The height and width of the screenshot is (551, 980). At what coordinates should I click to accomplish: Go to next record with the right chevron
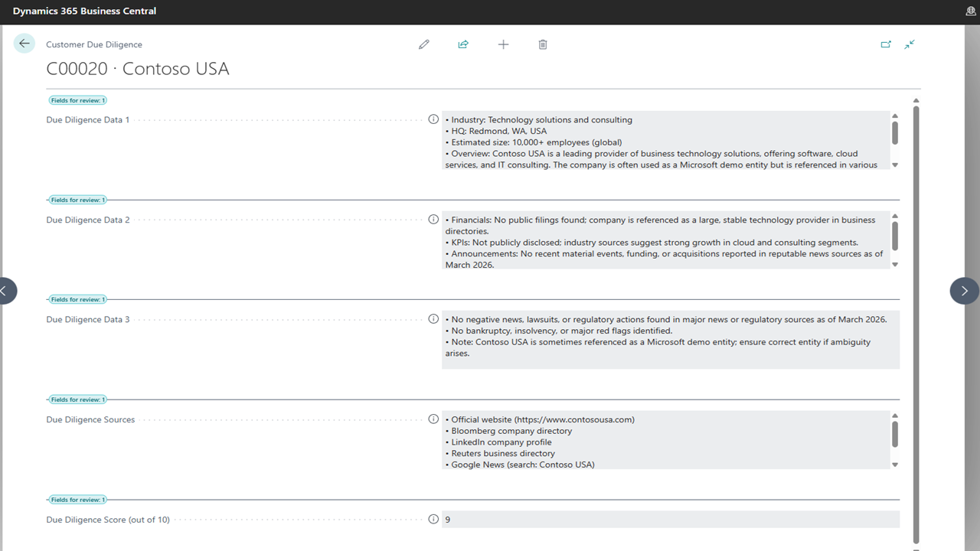click(x=964, y=291)
